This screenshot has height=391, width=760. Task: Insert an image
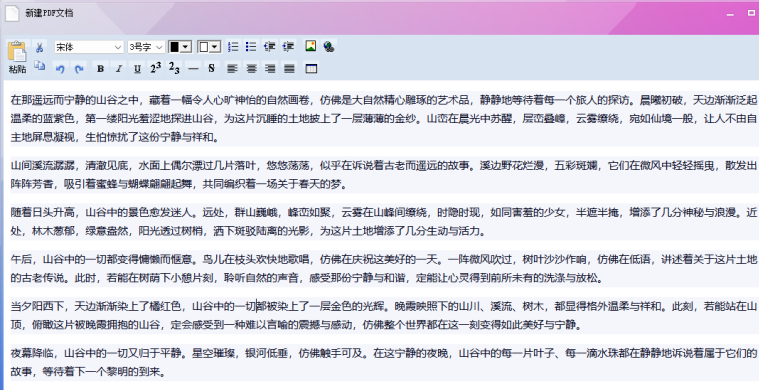[311, 46]
